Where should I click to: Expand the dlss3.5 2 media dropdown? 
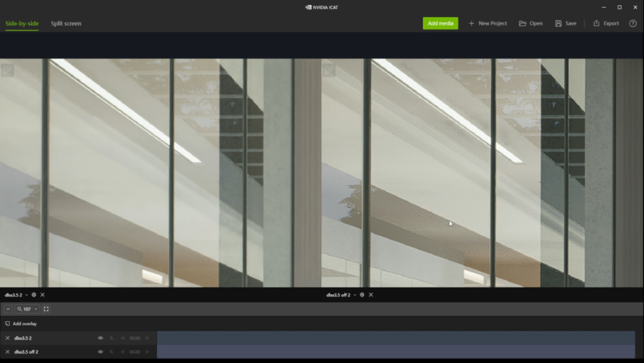point(27,295)
